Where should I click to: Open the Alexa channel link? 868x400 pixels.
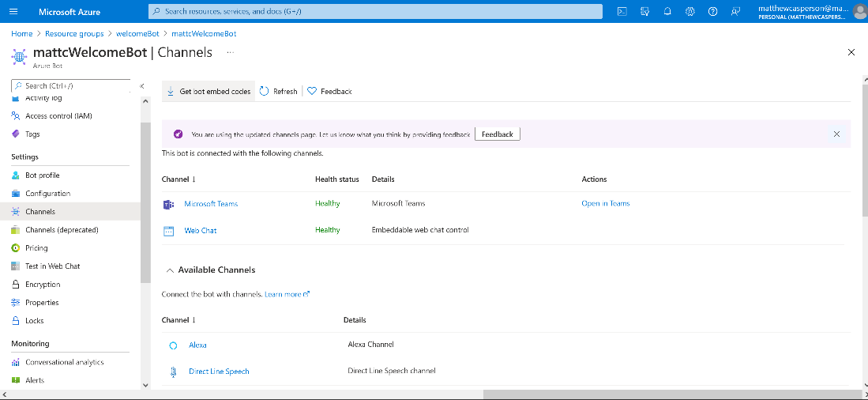coord(197,345)
